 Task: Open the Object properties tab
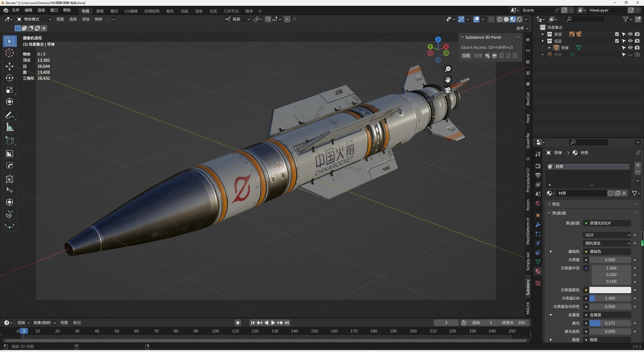tap(538, 215)
